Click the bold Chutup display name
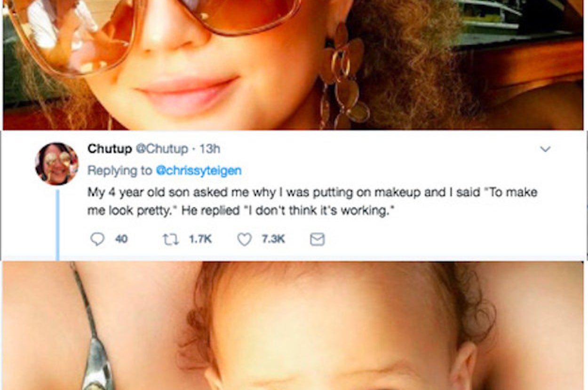Screen dimensions: 588x390 pos(110,149)
